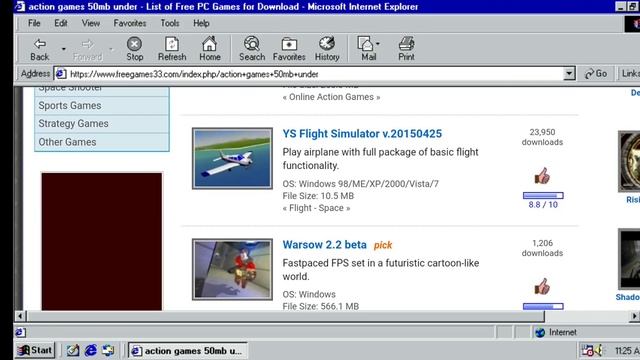Click the Warsow rating bar
The height and width of the screenshot is (360, 640).
[x=543, y=307]
